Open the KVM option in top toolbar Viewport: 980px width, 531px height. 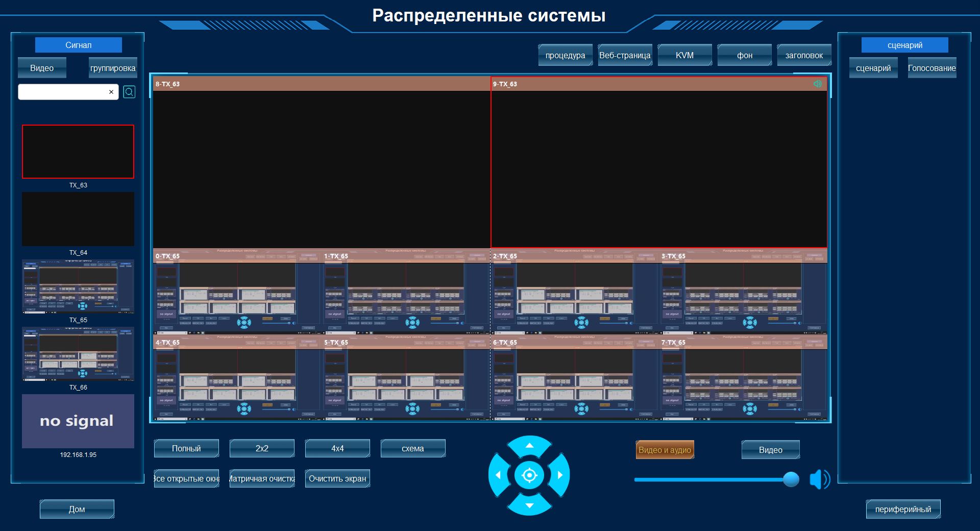tap(684, 55)
